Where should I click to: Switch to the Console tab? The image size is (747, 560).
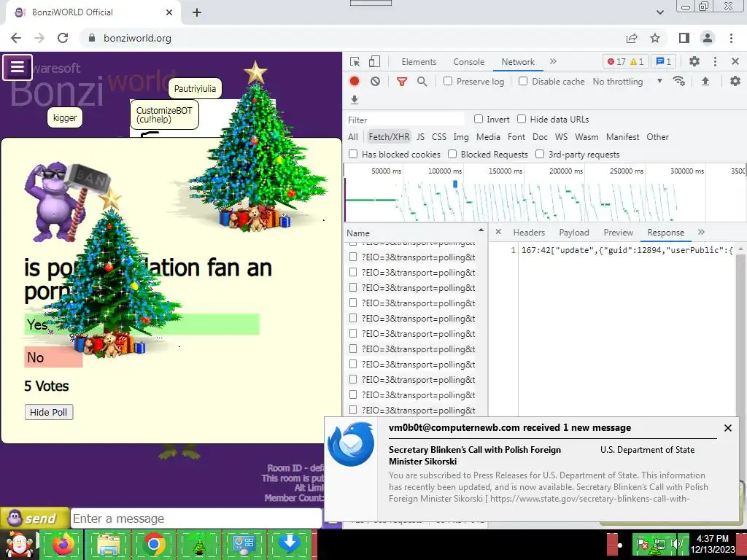click(469, 61)
